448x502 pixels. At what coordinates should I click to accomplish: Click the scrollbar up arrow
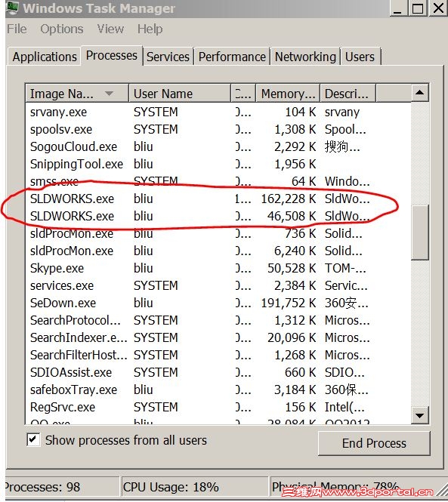tap(419, 93)
